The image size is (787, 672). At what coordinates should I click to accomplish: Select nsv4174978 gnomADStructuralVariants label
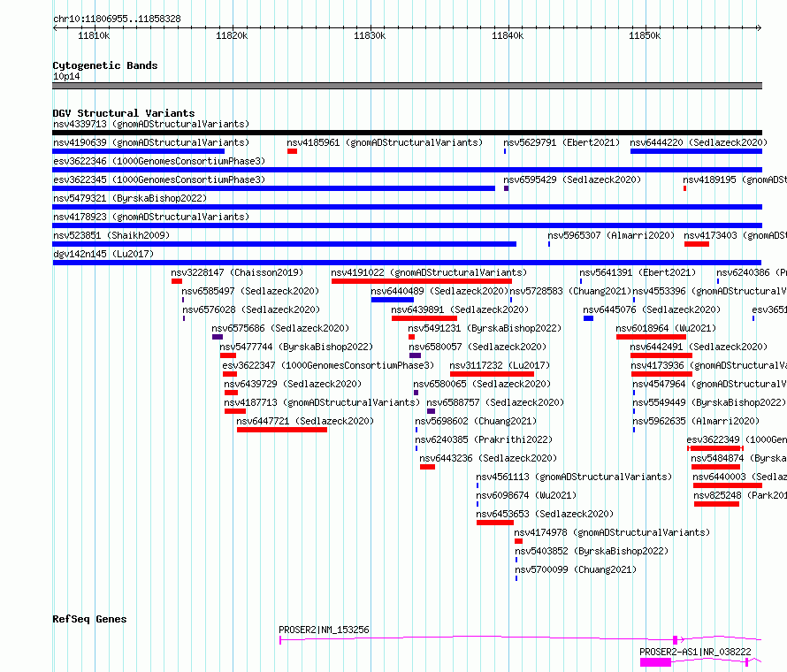coord(612,532)
